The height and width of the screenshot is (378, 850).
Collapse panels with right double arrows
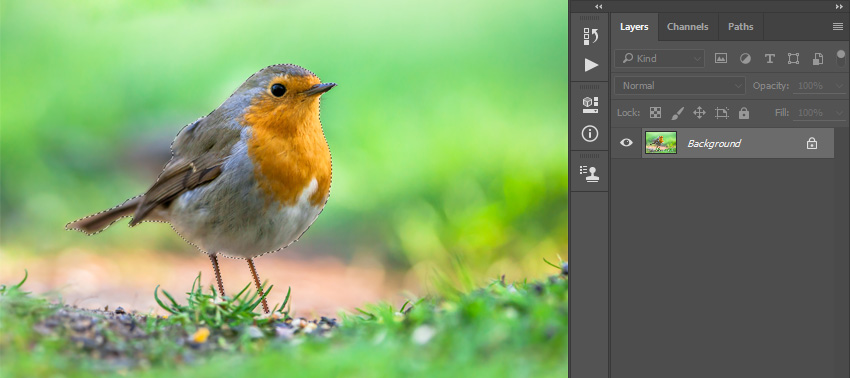pyautogui.click(x=840, y=7)
